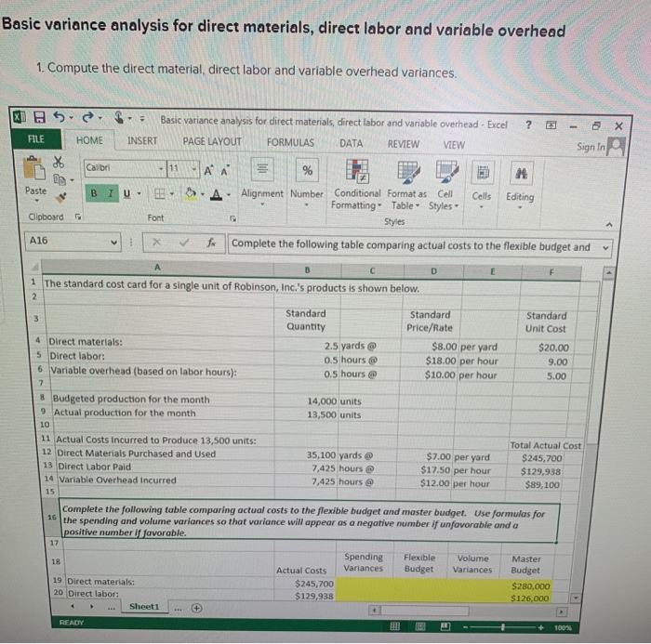Viewport: 651px width, 644px height.
Task: Click the Redo arrow icon
Action: (87, 118)
